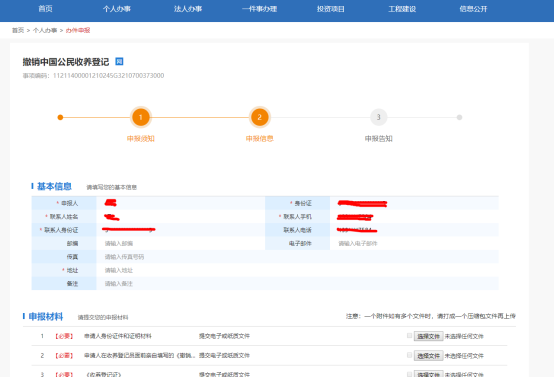Tick the checkbox for material 2 row
Screen dimensions: 554x377
point(409,355)
